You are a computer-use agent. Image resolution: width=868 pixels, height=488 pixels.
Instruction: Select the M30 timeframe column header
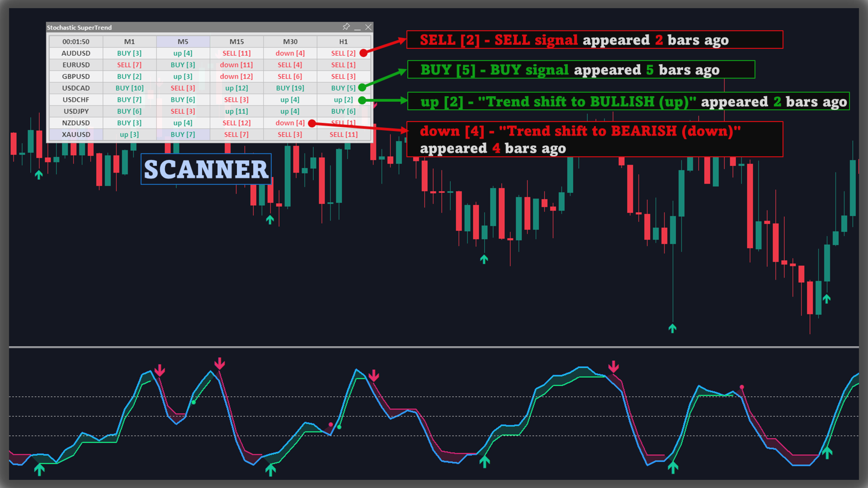(x=290, y=42)
